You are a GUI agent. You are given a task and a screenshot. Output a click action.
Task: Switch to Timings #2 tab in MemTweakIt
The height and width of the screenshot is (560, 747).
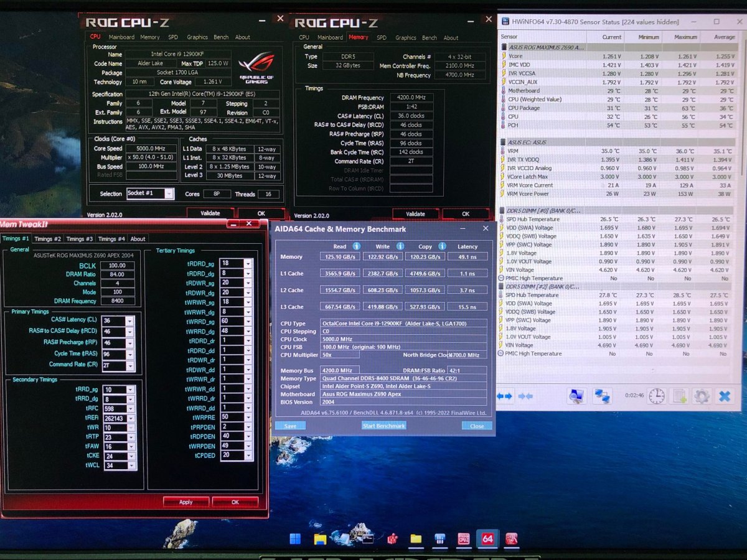point(47,239)
